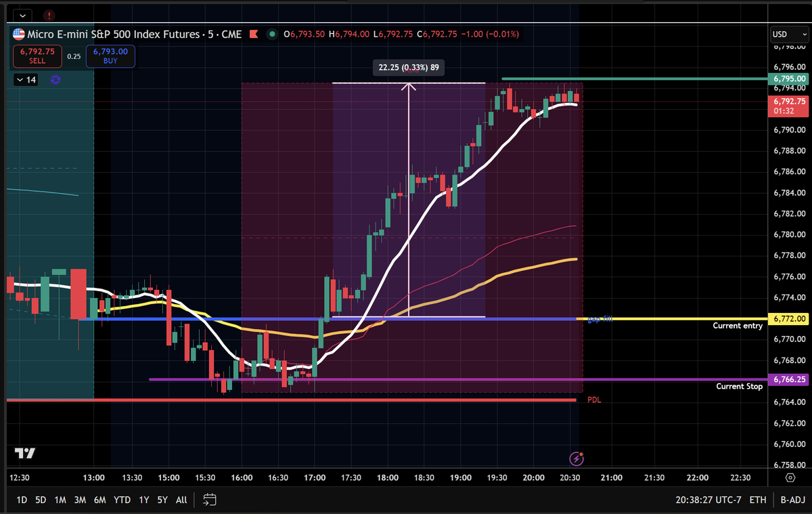This screenshot has width=812, height=514.
Task: Click the 6,780.00 price axis label
Action: pyautogui.click(x=790, y=234)
